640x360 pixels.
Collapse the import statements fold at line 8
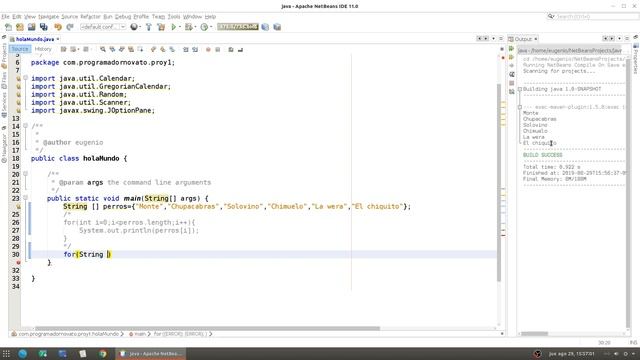point(25,78)
